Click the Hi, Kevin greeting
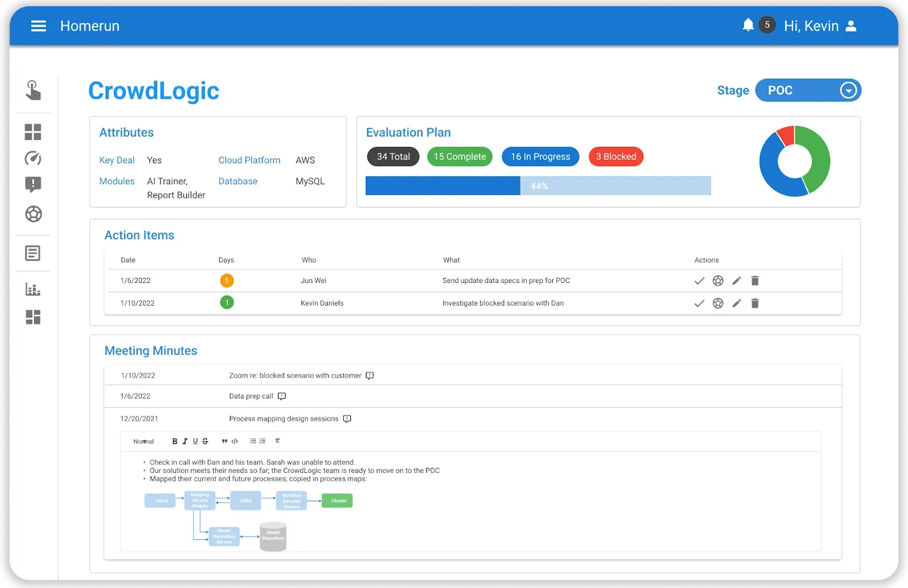This screenshot has height=588, width=908. [811, 26]
